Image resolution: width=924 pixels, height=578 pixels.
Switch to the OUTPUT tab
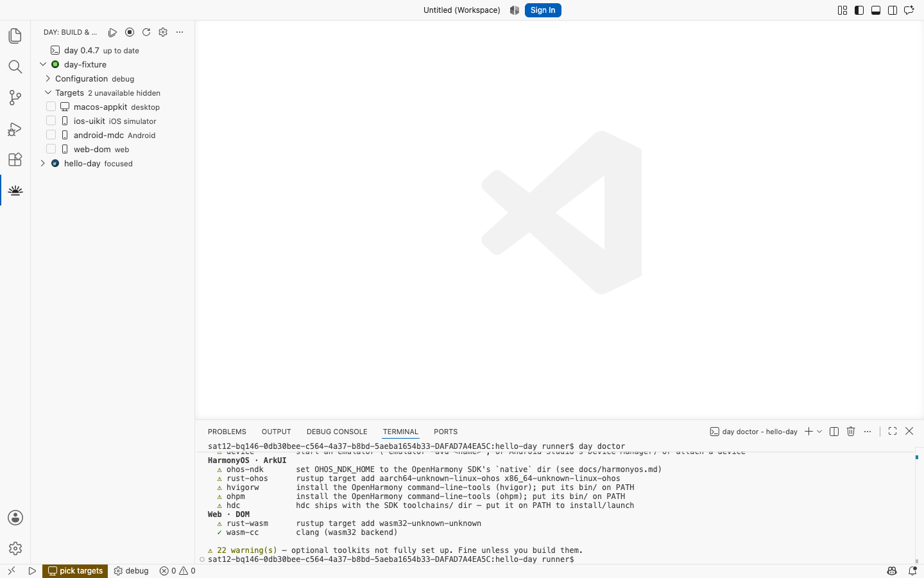[x=277, y=432]
